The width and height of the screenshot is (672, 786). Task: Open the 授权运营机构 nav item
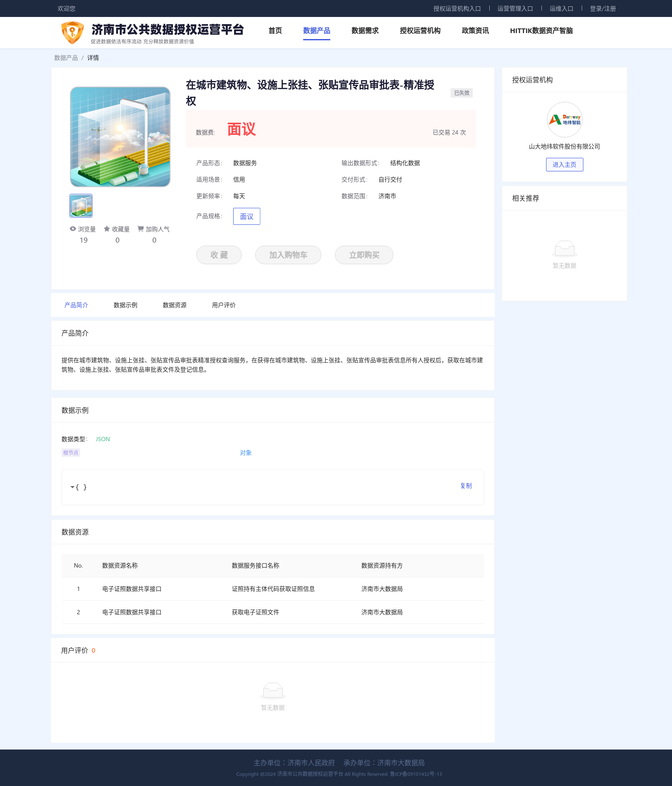click(420, 31)
